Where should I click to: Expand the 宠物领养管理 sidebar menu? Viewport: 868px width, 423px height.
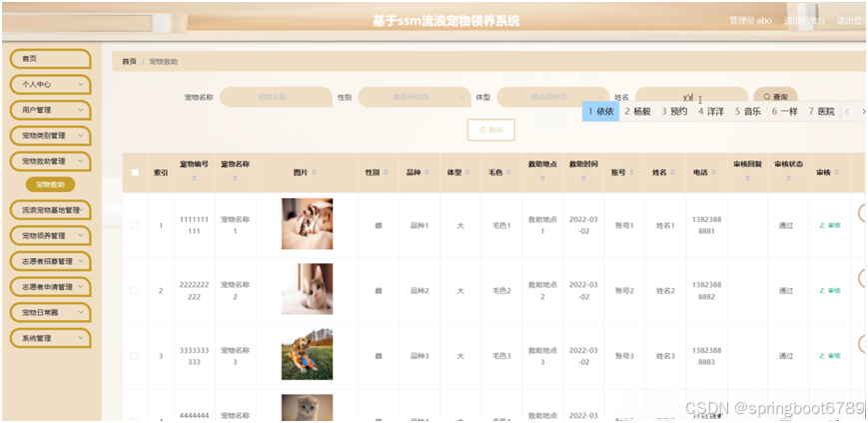[50, 236]
